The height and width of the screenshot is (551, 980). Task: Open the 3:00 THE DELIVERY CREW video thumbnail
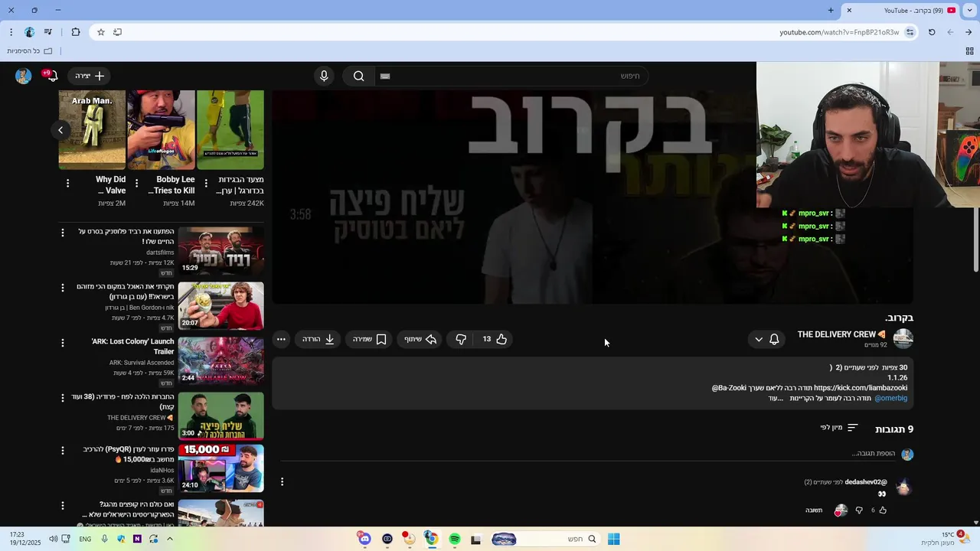pyautogui.click(x=220, y=416)
